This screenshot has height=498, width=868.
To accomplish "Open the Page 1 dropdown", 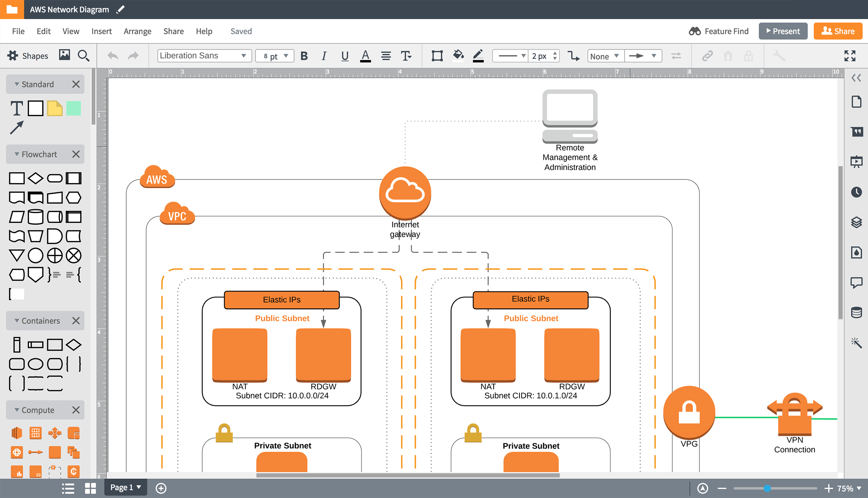I will pos(125,487).
